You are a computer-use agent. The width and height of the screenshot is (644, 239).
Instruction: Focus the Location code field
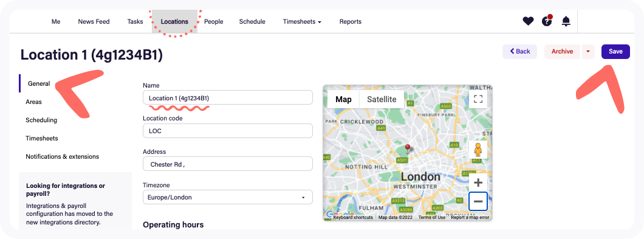point(228,131)
